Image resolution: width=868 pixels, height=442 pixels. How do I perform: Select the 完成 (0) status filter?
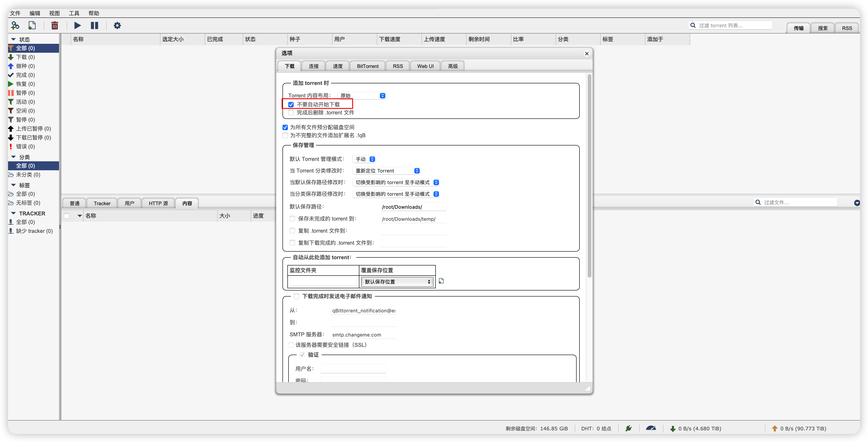[33, 75]
